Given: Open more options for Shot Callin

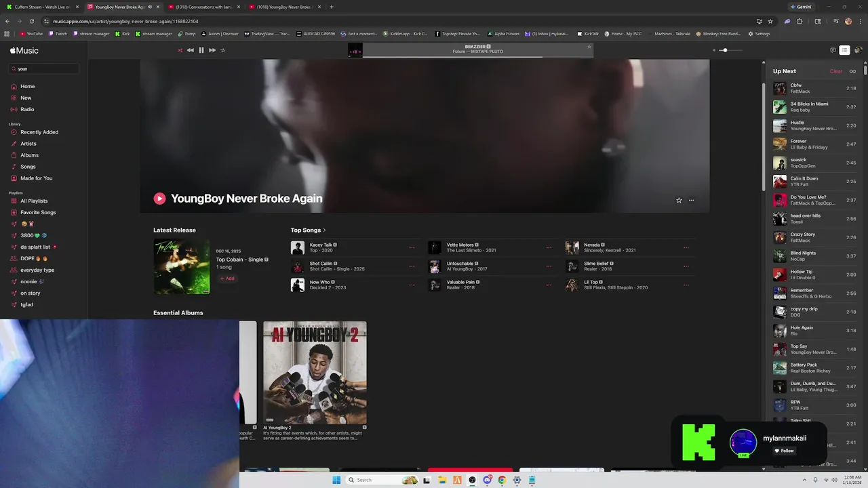Looking at the screenshot, I should point(412,266).
